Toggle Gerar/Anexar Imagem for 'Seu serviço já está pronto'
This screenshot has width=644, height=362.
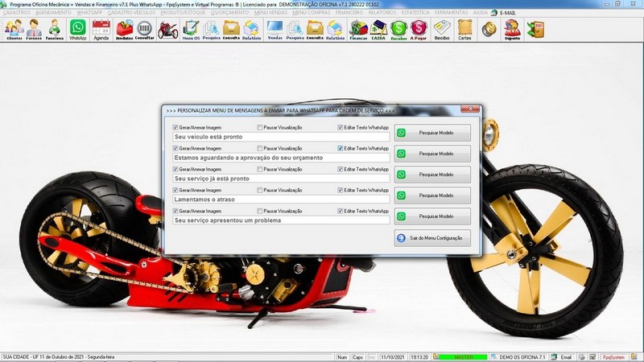(x=175, y=169)
